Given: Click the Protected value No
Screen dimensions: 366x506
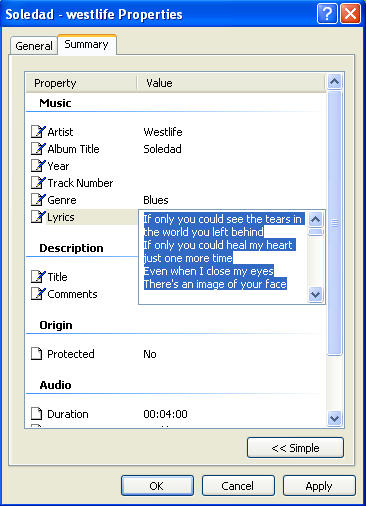Looking at the screenshot, I should pyautogui.click(x=150, y=354).
